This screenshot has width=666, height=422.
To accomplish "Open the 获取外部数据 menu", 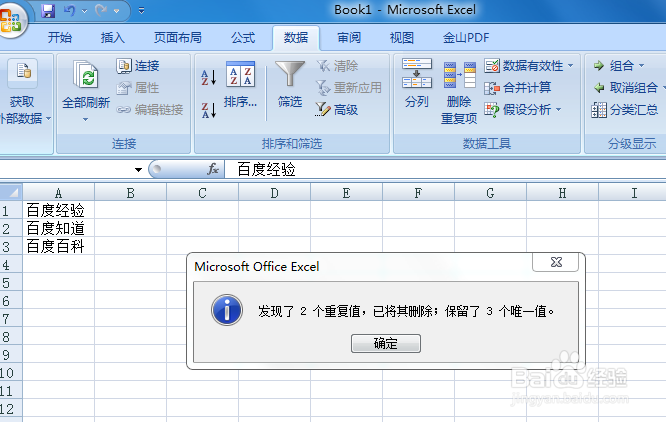I will point(24,92).
